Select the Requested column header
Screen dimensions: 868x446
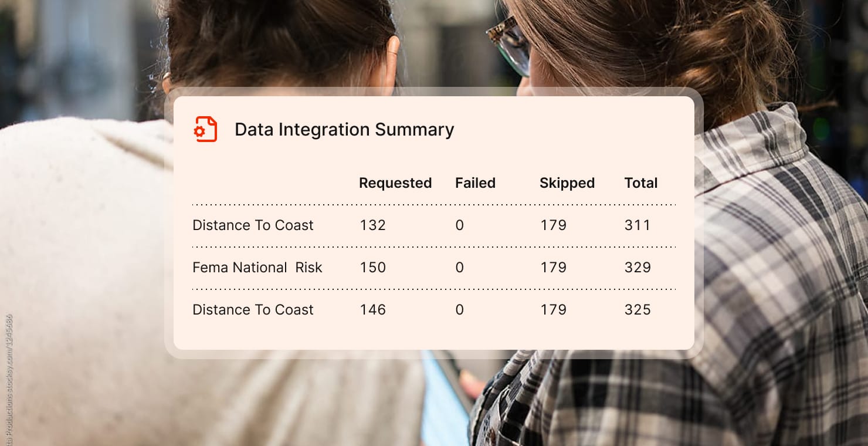[395, 183]
